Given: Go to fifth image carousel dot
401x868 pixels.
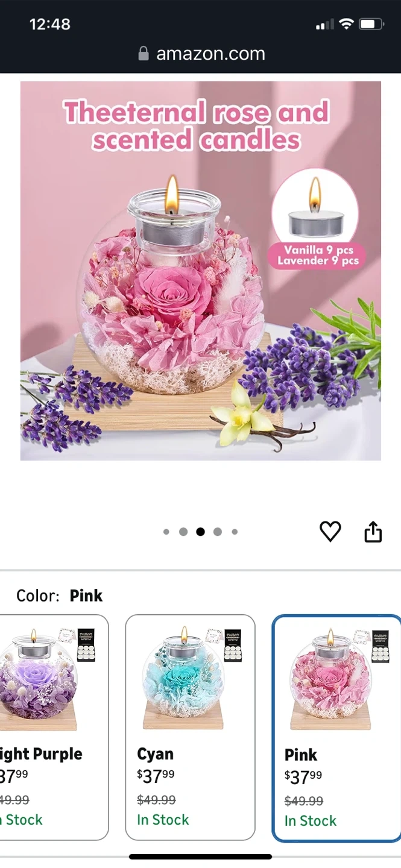Looking at the screenshot, I should pyautogui.click(x=235, y=532).
